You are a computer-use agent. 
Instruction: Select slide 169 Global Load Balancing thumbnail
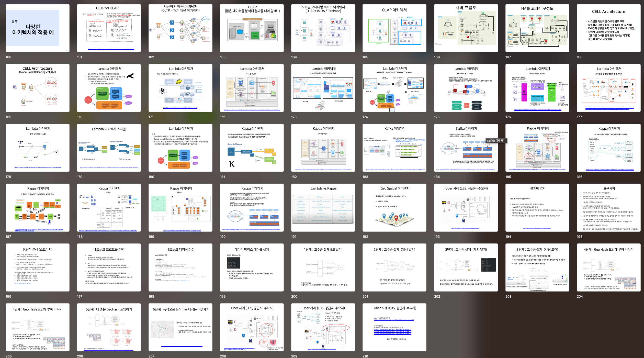[37, 88]
